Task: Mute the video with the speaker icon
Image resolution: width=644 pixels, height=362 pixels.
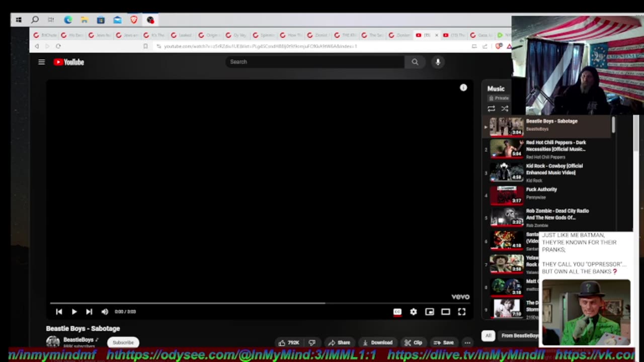Action: (105, 312)
